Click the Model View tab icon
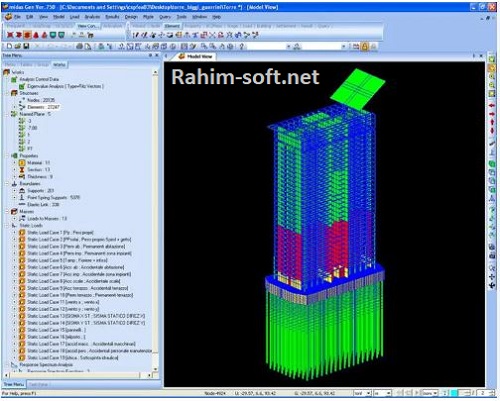This screenshot has width=500, height=401. coord(182,56)
